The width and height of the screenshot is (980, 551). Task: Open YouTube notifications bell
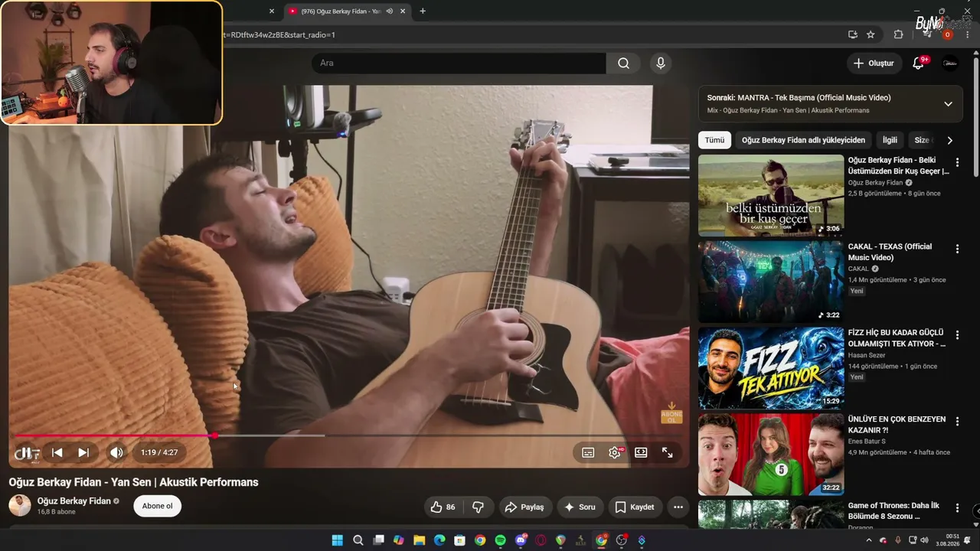(918, 64)
